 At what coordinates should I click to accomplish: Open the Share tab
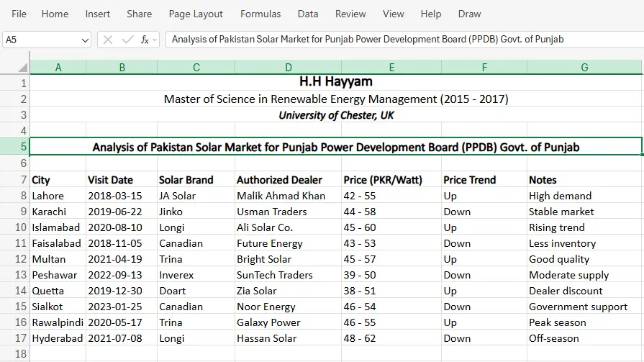coord(139,14)
